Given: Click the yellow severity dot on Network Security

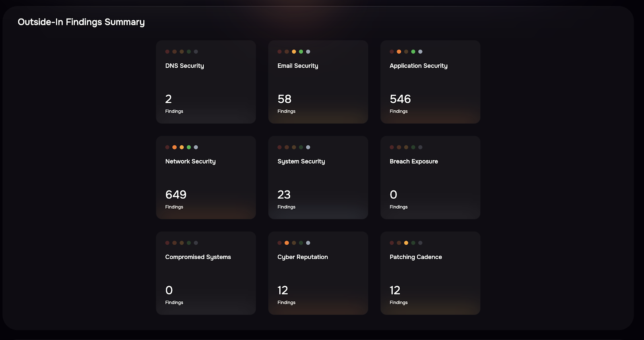Looking at the screenshot, I should 182,147.
